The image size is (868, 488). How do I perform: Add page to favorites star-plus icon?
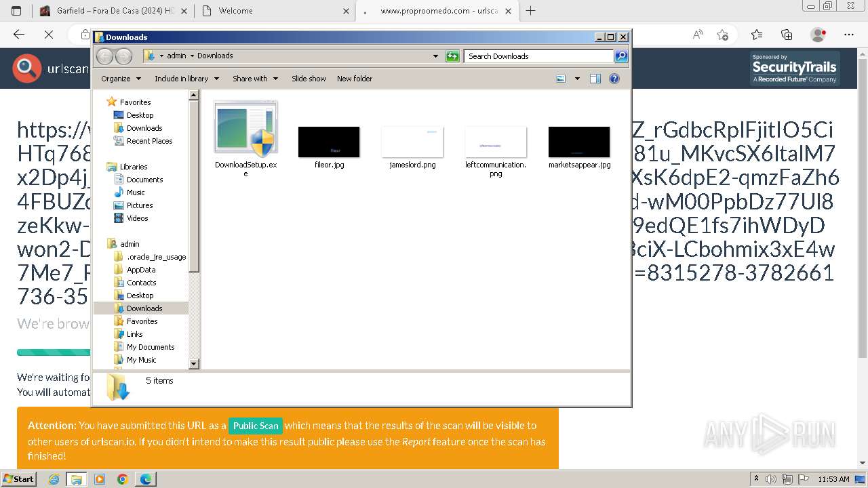click(x=723, y=35)
